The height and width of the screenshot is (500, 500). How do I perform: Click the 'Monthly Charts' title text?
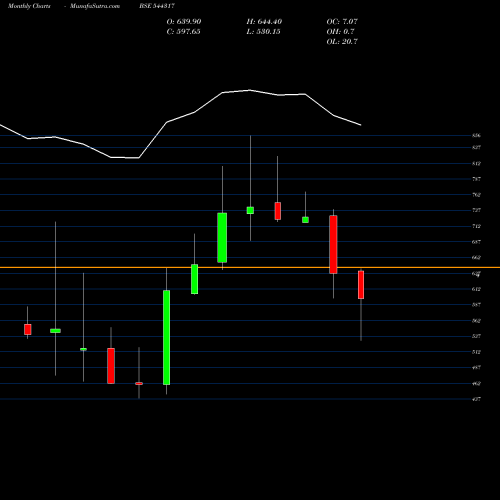click(29, 6)
